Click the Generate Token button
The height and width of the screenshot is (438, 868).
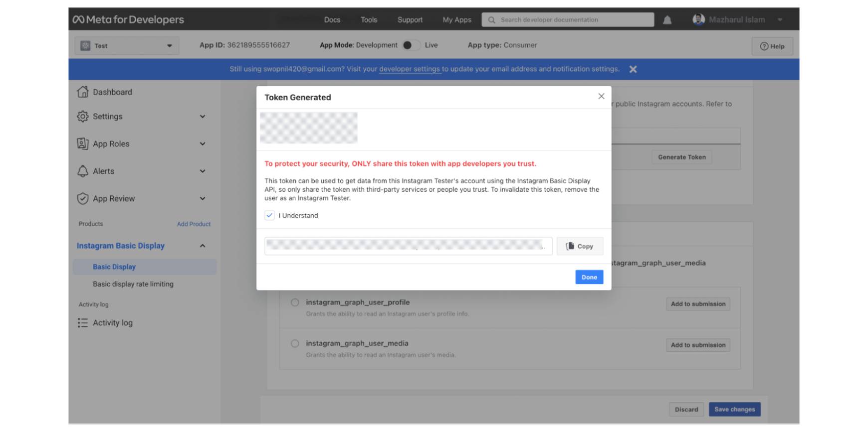pyautogui.click(x=682, y=157)
